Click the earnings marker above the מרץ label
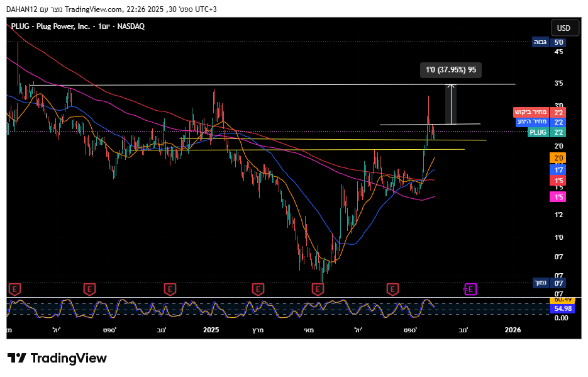 pos(258,290)
